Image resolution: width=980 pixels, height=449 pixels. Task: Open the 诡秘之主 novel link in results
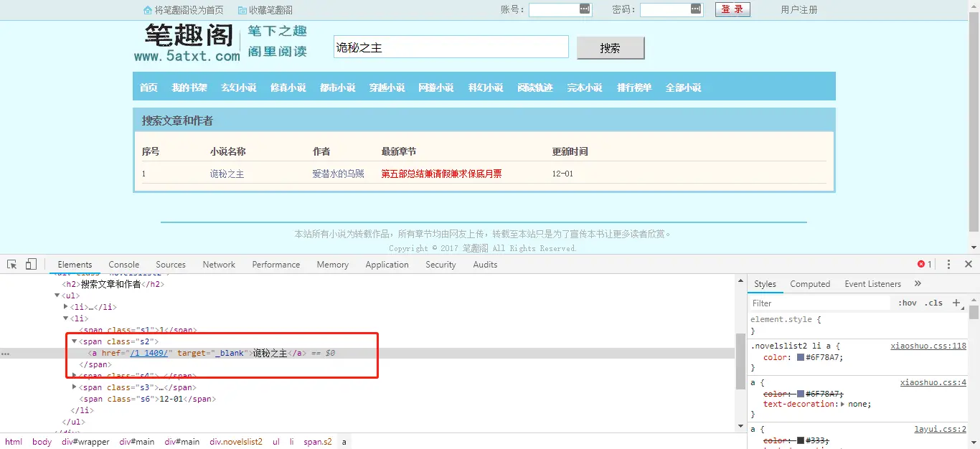click(x=227, y=174)
